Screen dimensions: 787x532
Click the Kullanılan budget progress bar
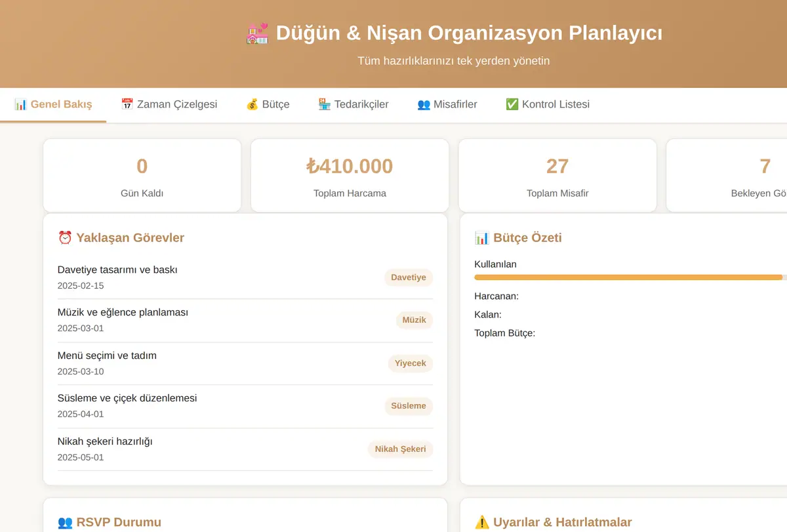pyautogui.click(x=630, y=277)
